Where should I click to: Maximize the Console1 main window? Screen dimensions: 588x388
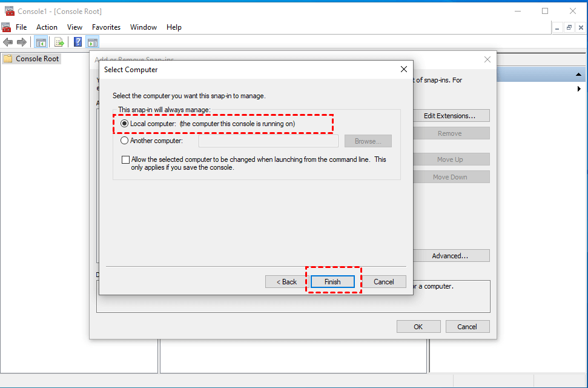coord(545,12)
